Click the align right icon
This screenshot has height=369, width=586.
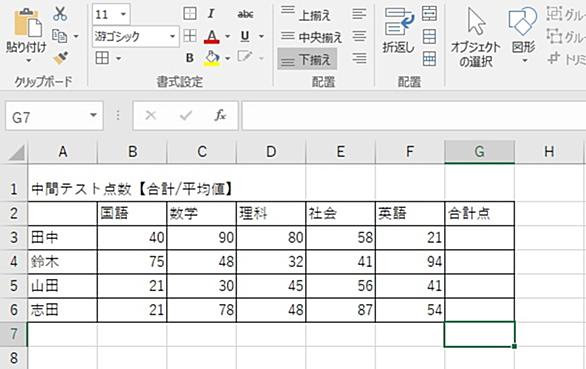click(359, 58)
